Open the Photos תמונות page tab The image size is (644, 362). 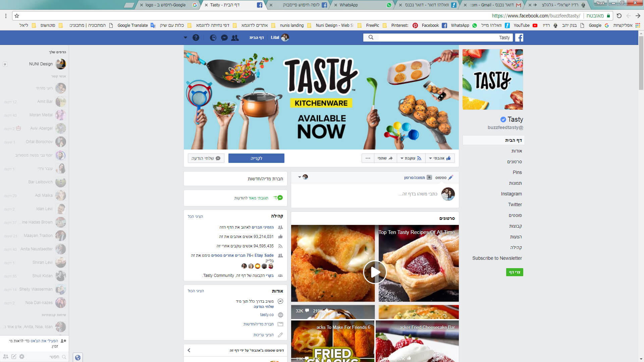[x=515, y=183]
